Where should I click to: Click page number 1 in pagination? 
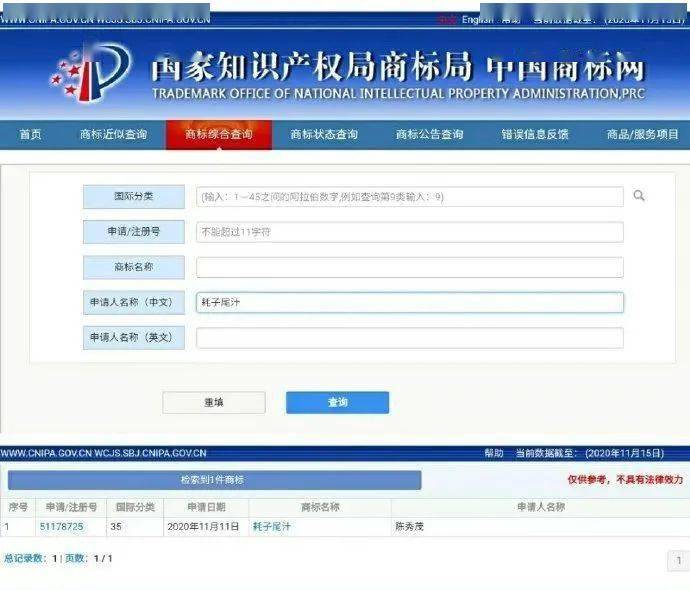pyautogui.click(x=679, y=560)
